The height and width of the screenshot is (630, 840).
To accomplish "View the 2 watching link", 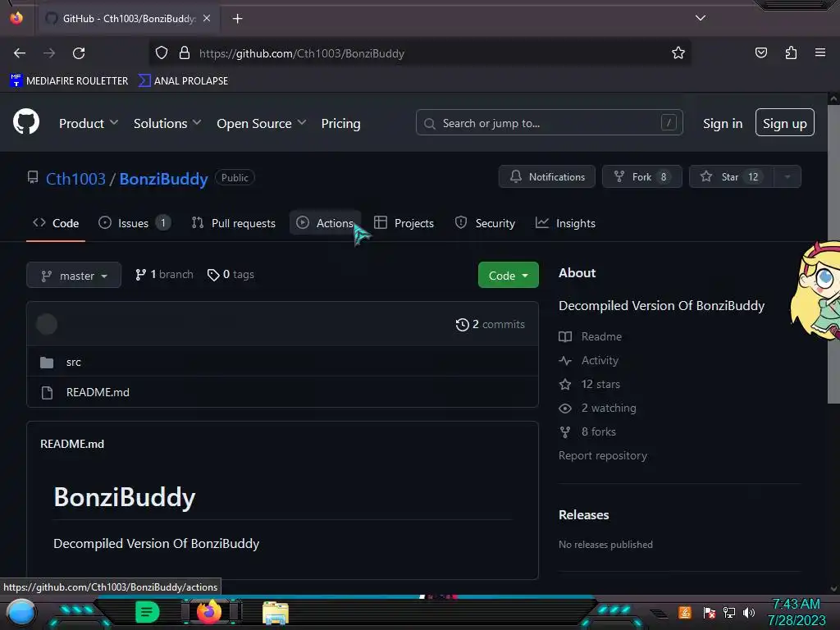I will click(597, 408).
